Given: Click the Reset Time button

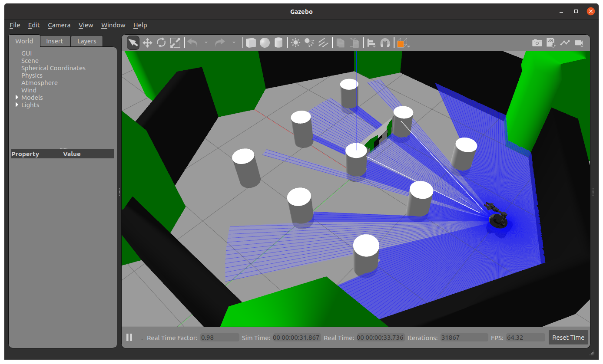Looking at the screenshot, I should [x=568, y=338].
